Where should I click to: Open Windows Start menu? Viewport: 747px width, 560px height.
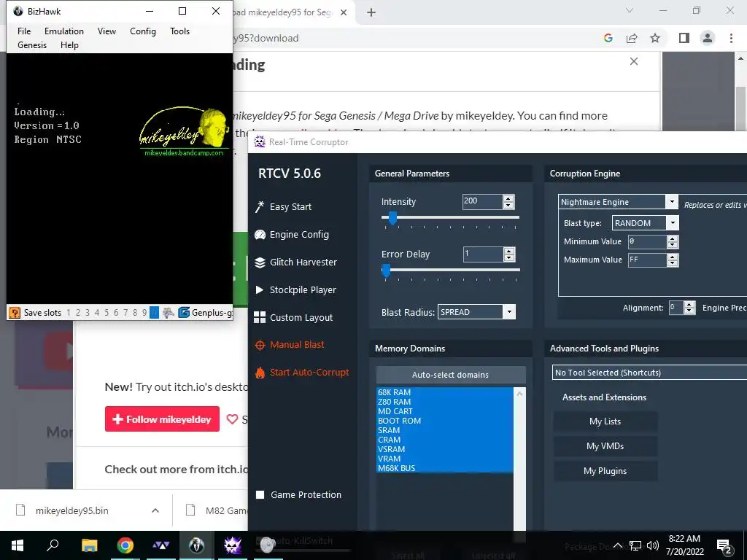pyautogui.click(x=18, y=545)
